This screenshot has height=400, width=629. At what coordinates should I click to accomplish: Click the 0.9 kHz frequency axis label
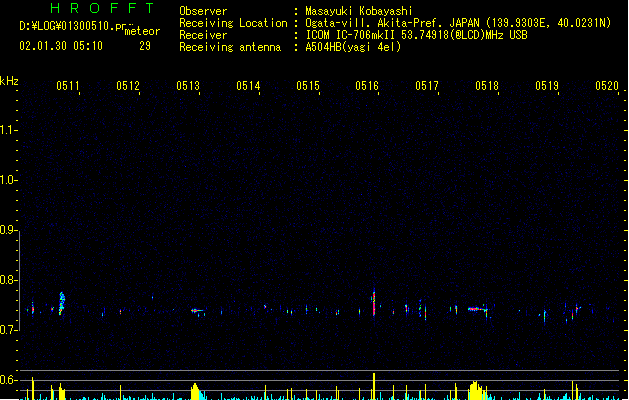click(8, 230)
